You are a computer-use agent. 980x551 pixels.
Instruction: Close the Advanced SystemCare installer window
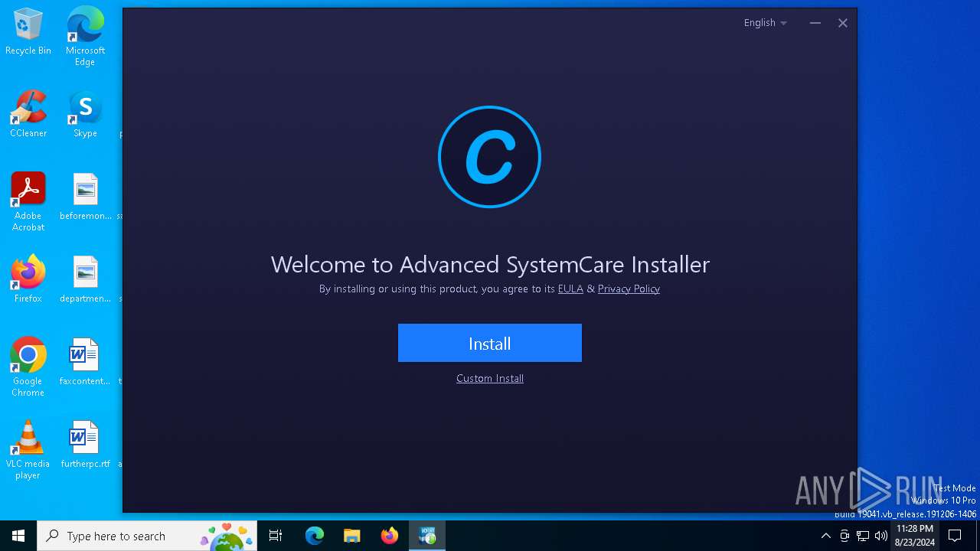(843, 23)
